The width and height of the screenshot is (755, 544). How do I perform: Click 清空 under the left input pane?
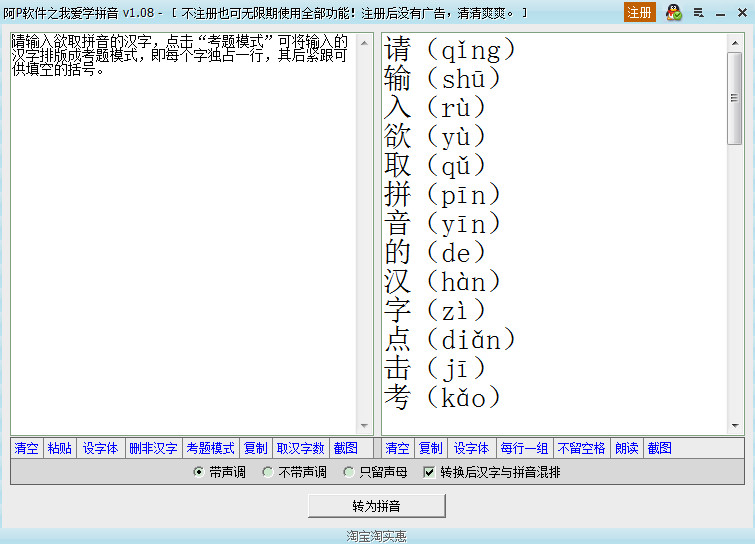click(26, 448)
